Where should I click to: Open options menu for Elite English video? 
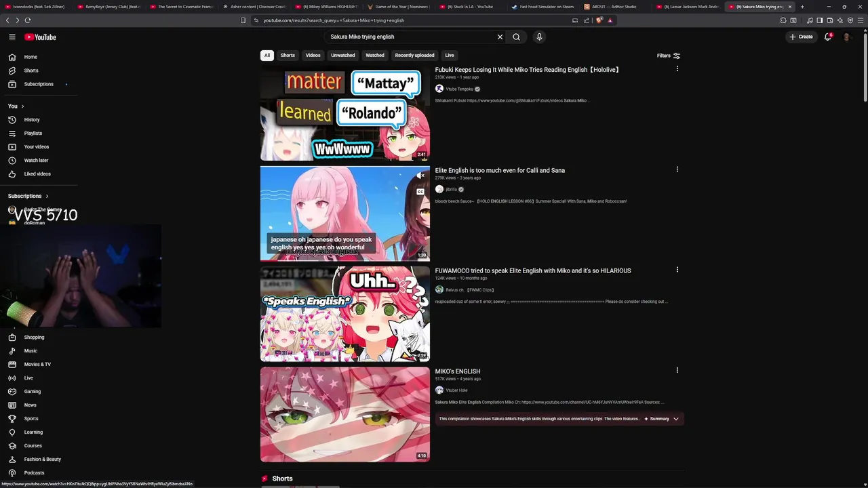point(677,169)
